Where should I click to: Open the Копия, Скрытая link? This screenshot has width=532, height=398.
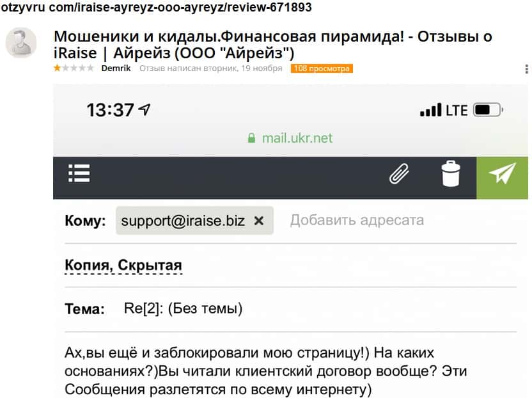tap(123, 265)
